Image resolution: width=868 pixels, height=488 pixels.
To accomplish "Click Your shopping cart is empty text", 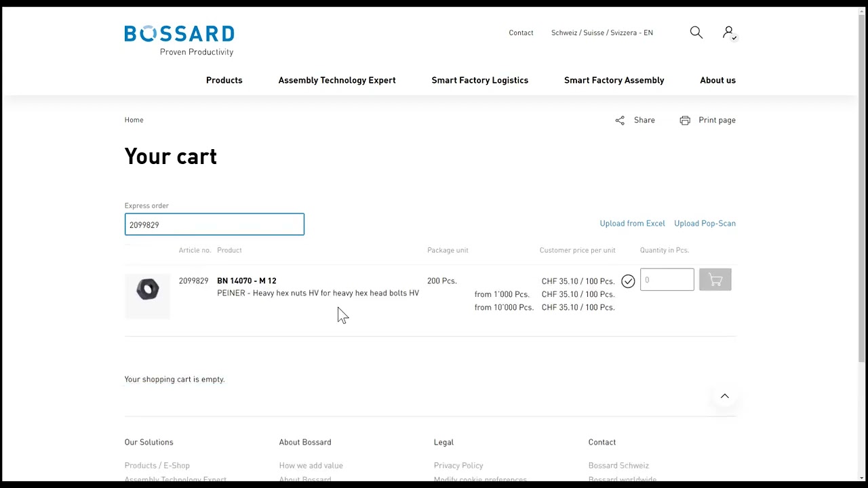I will pyautogui.click(x=174, y=379).
